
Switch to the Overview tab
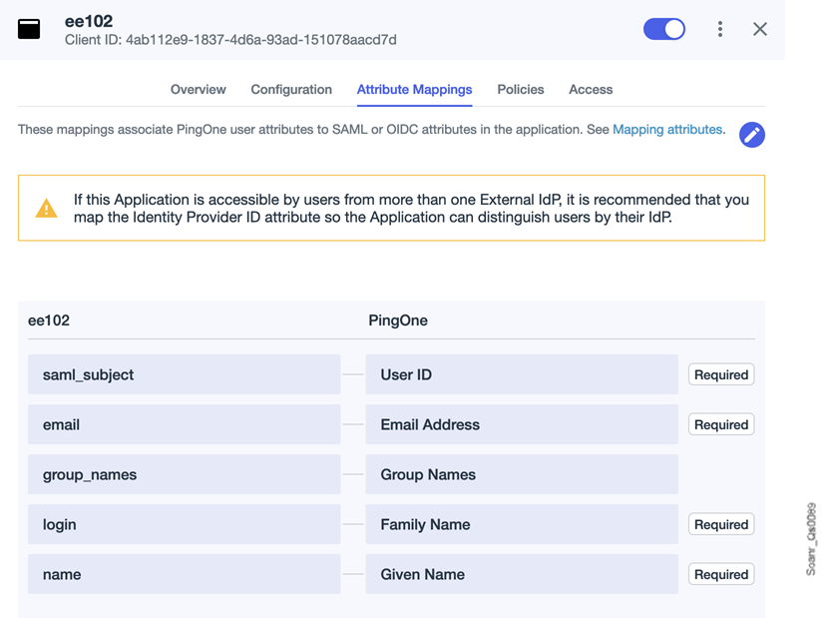pos(199,90)
